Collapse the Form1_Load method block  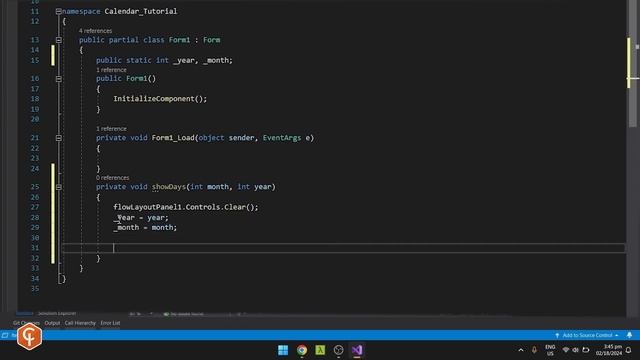58,138
